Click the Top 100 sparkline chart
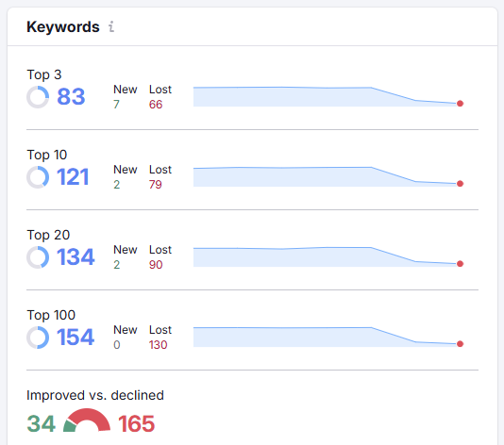The image size is (504, 445). [328, 338]
